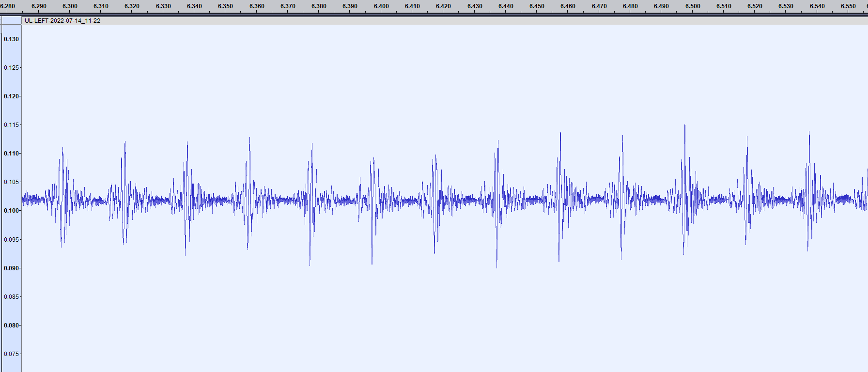Click the 6.540 mark on the time ruler
The image size is (868, 372).
817,6
